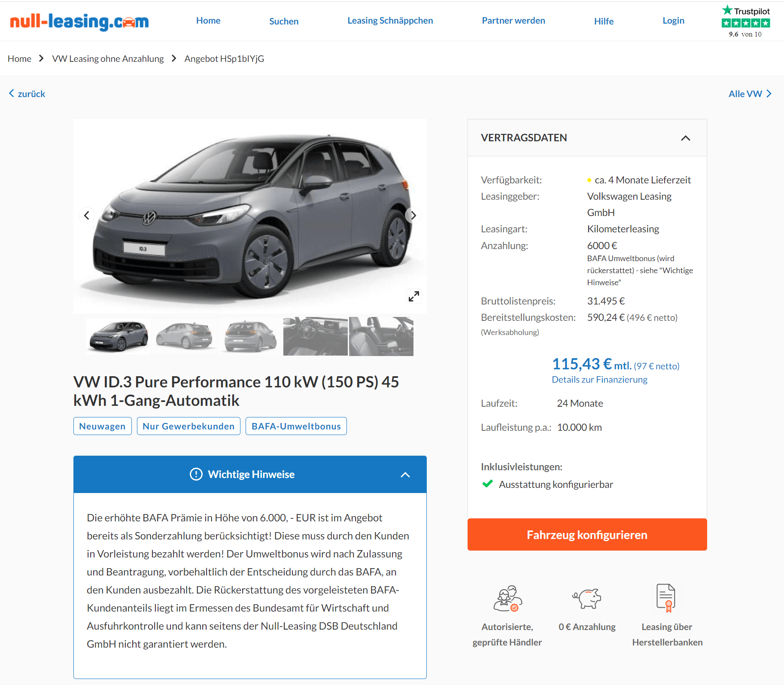
Task: Click the Herstellerbanken document icon
Action: 666,598
